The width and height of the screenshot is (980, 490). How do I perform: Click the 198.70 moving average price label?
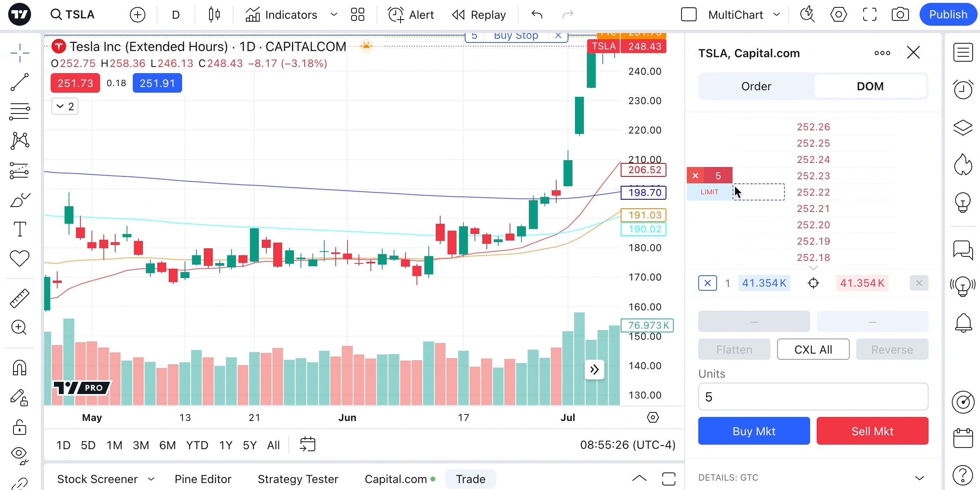tap(644, 193)
